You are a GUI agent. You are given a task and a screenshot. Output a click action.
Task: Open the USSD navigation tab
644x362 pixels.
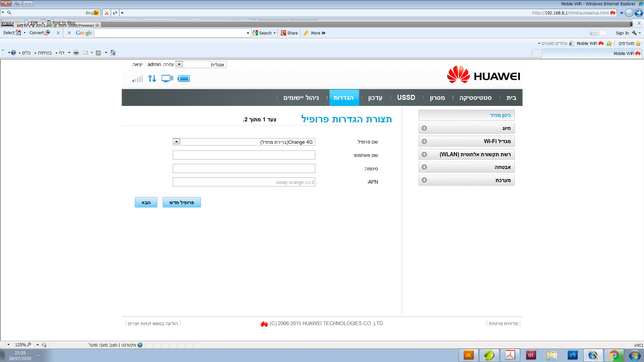(406, 98)
